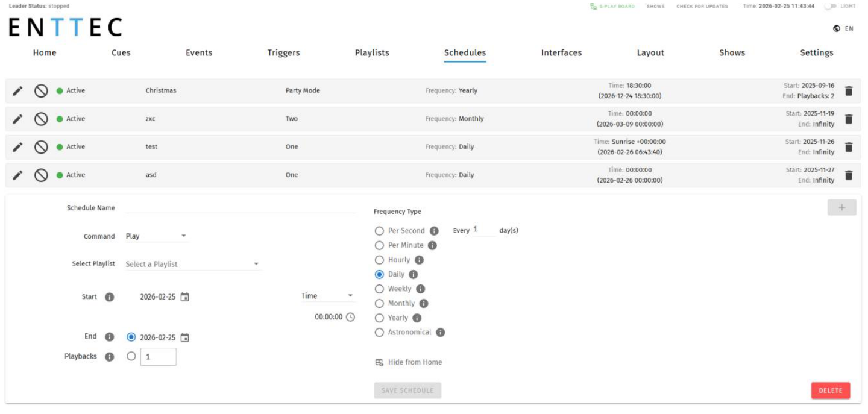This screenshot has height=414, width=868.
Task: Disable the test schedule via block icon
Action: point(41,147)
